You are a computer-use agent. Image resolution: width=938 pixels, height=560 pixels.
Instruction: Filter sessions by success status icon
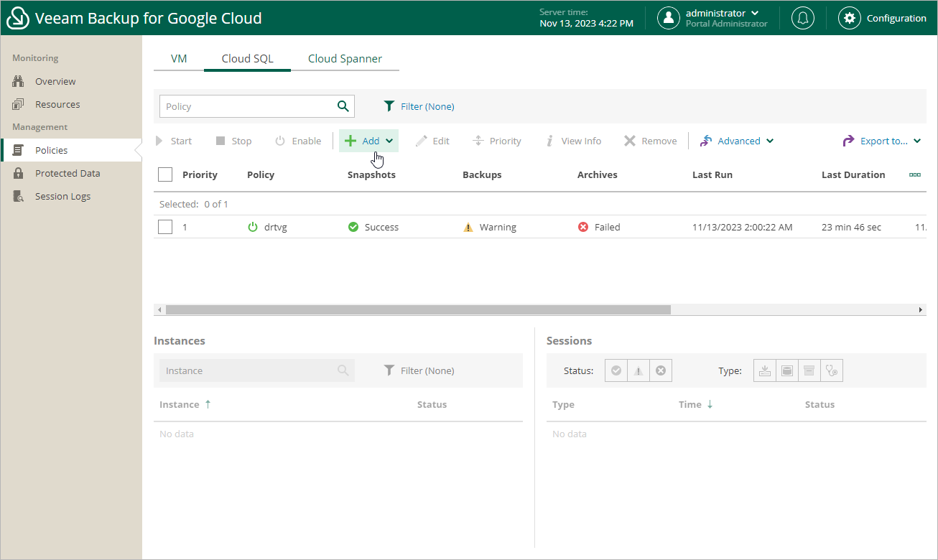click(616, 370)
